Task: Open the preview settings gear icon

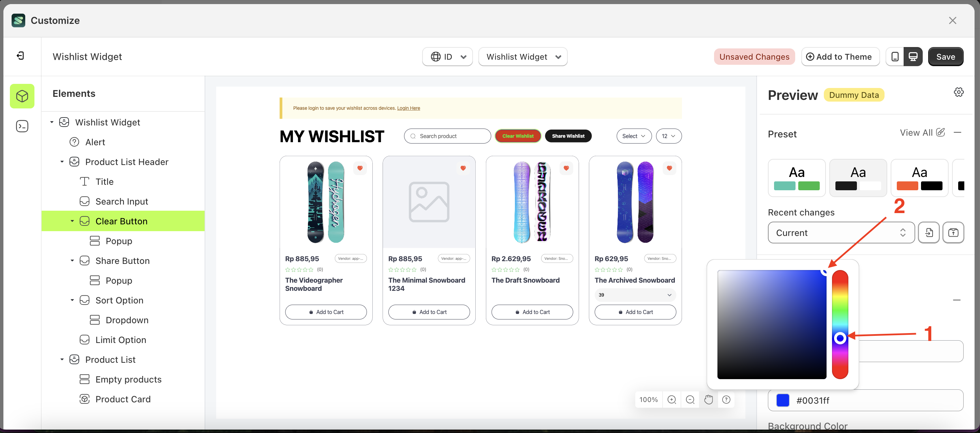Action: click(x=958, y=92)
